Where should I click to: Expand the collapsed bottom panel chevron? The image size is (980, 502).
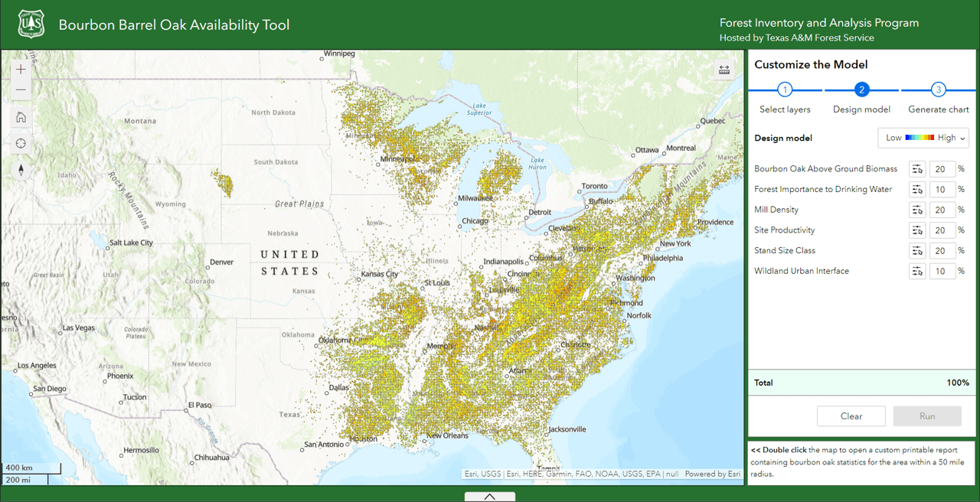[489, 496]
